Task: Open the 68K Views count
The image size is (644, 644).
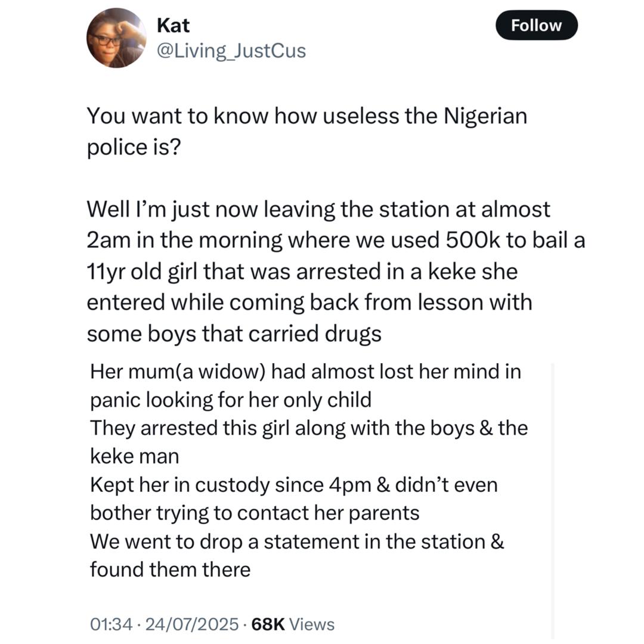Action: (x=293, y=624)
